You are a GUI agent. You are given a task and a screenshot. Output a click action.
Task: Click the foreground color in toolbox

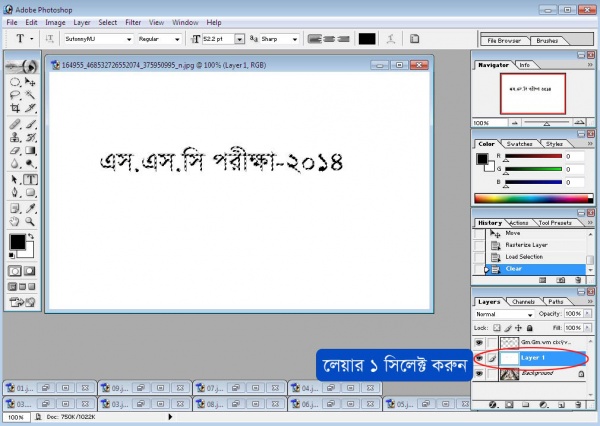(x=17, y=242)
